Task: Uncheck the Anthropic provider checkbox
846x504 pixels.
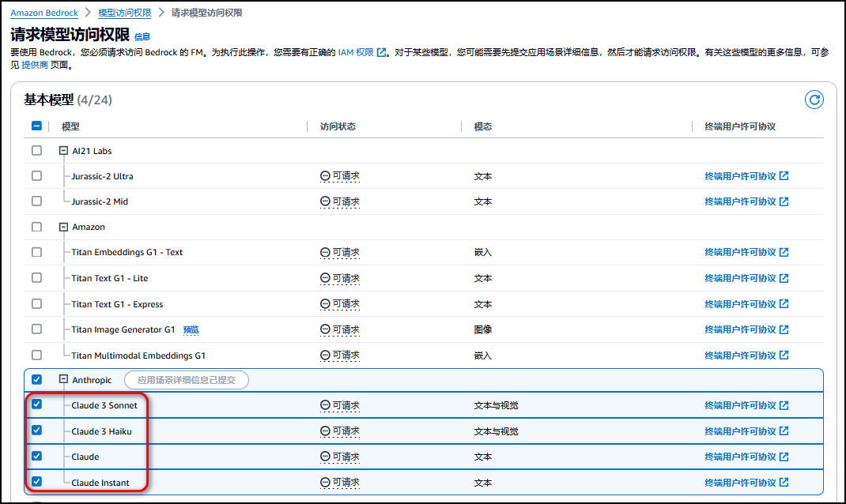Action: (36, 379)
